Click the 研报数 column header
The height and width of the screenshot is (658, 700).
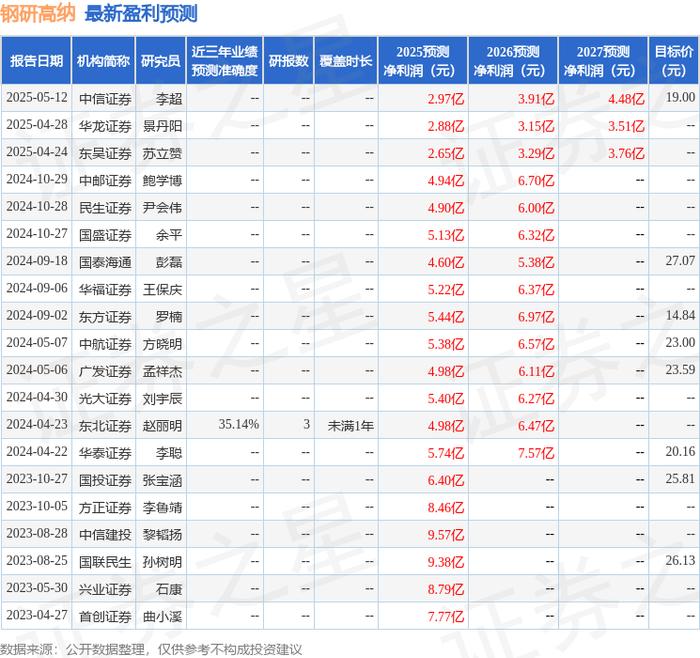(289, 61)
